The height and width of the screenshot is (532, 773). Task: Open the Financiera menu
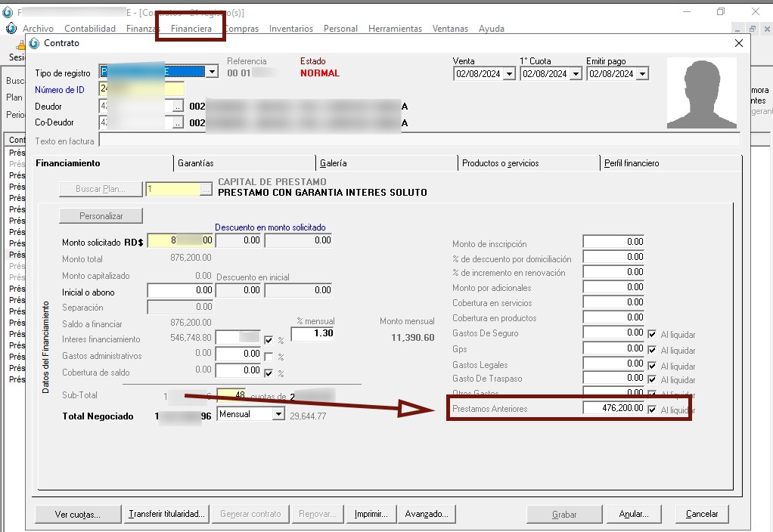pos(191,29)
